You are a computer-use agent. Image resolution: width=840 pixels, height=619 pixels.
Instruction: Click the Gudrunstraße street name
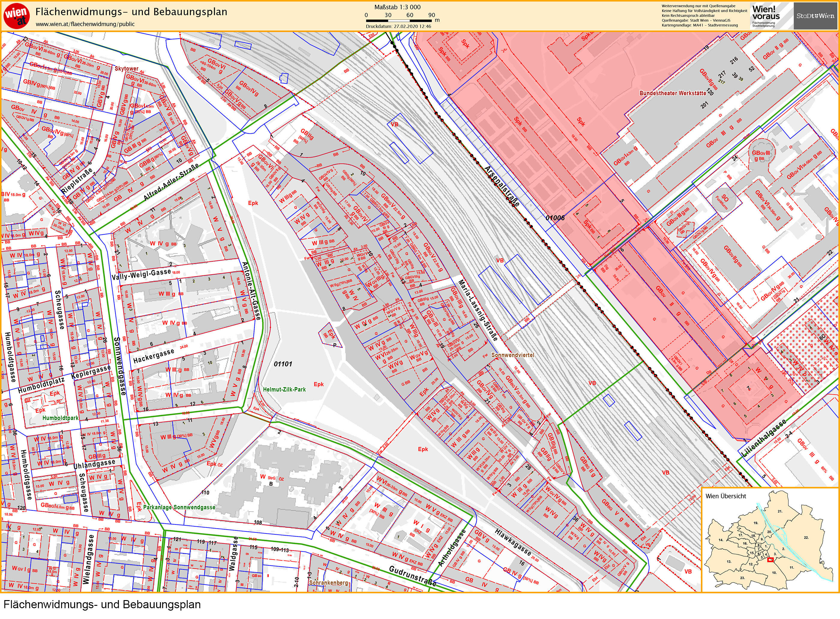coord(413,576)
